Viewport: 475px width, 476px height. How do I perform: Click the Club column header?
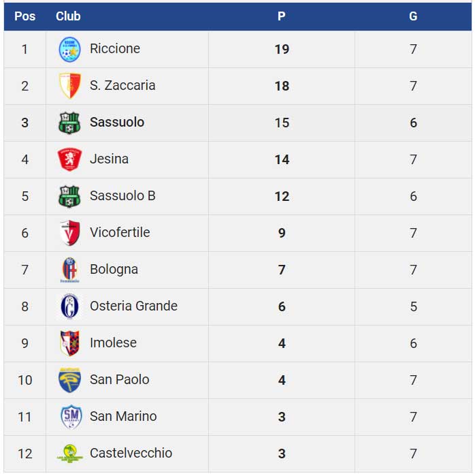point(68,16)
